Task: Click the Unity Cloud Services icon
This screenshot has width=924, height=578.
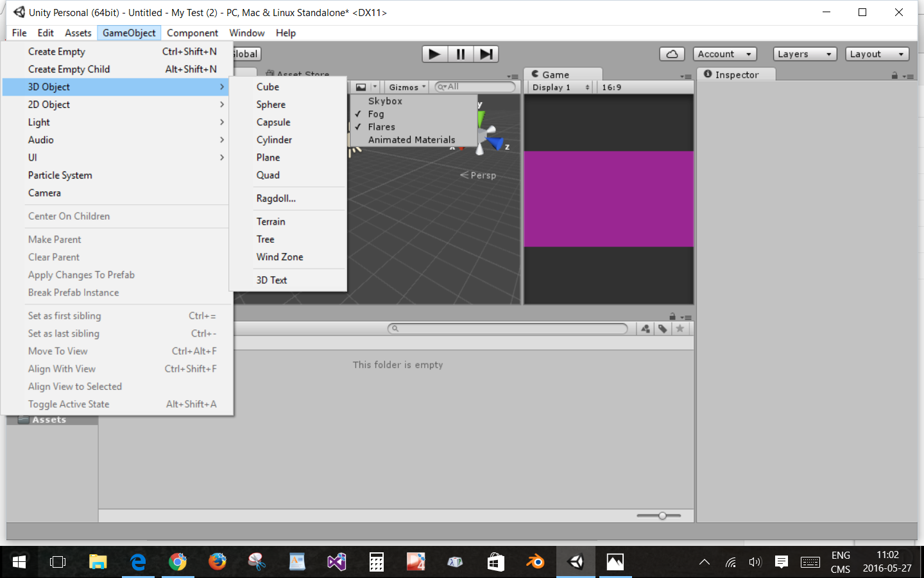Action: pyautogui.click(x=672, y=54)
